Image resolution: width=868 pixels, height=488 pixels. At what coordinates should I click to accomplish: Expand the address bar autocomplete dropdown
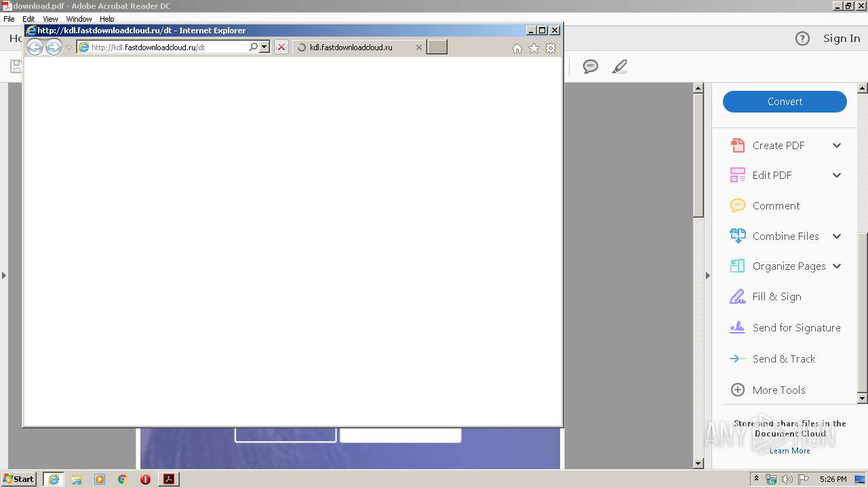pyautogui.click(x=264, y=47)
